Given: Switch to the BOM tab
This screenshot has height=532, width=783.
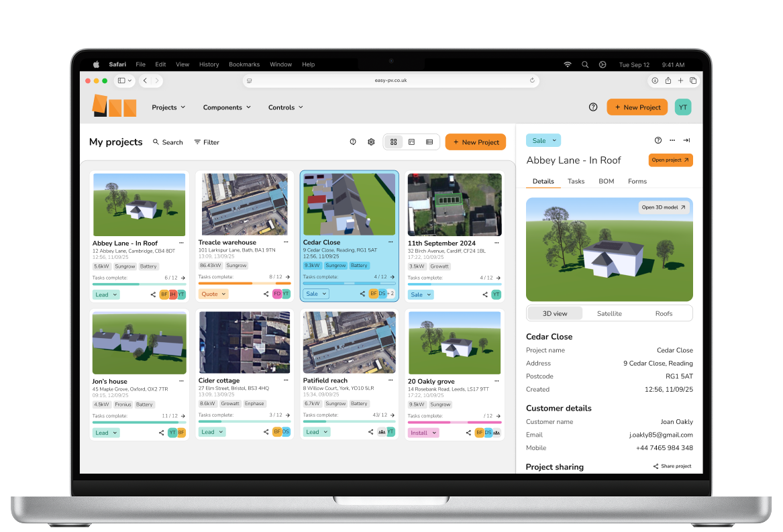Looking at the screenshot, I should pos(606,181).
